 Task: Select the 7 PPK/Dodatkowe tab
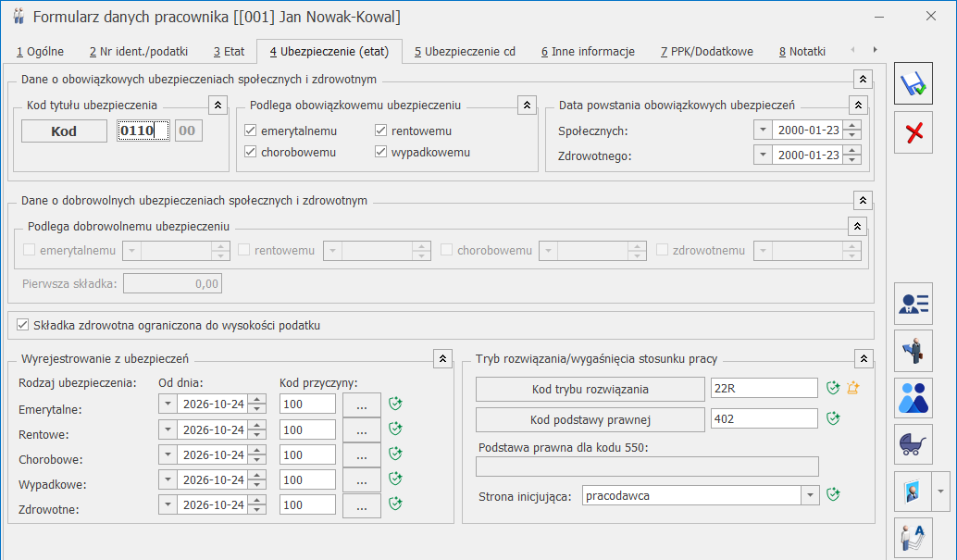pos(707,52)
